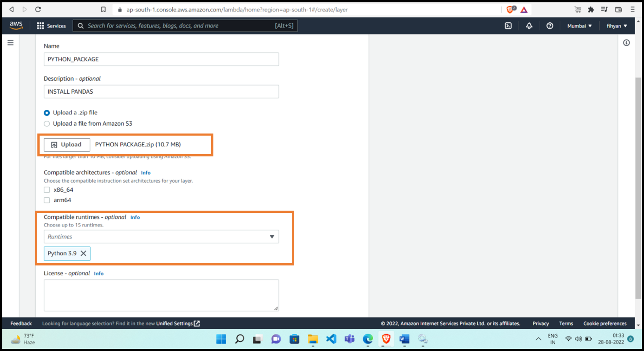Click the AWS support help icon
The height and width of the screenshot is (351, 644).
[x=549, y=26]
